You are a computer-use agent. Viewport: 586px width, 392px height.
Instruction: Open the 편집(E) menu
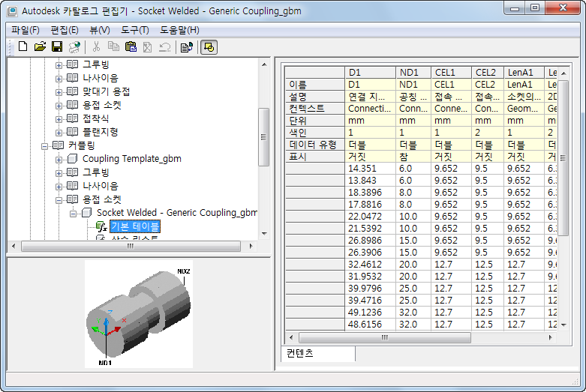65,30
